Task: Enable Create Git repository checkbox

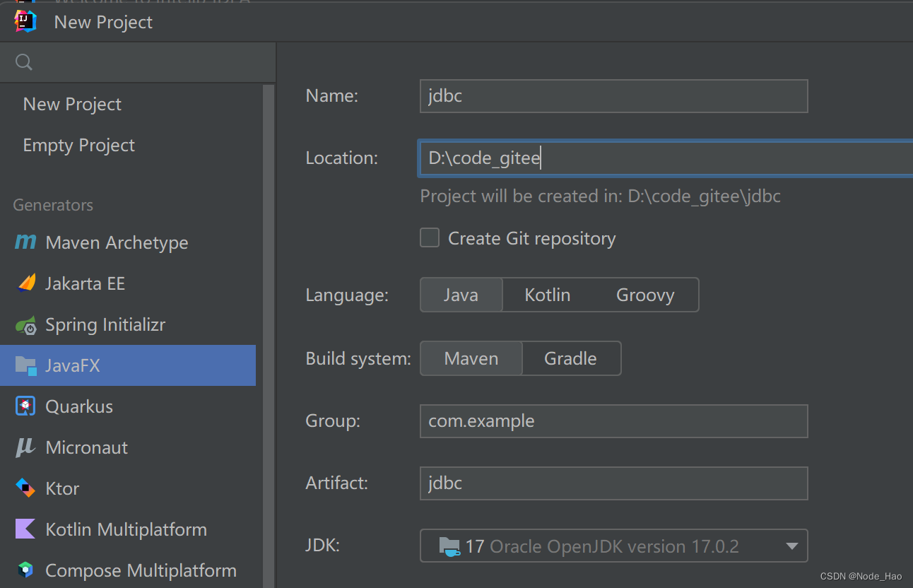Action: tap(430, 237)
